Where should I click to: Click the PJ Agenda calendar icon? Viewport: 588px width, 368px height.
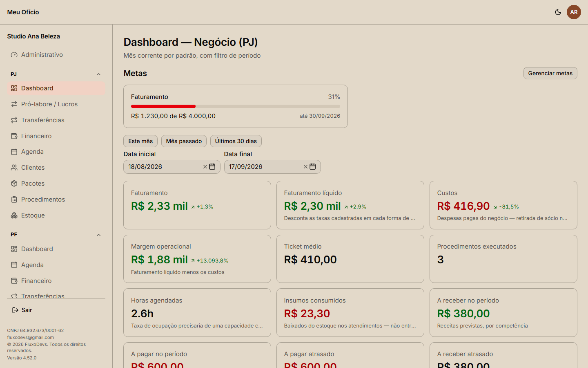[14, 152]
